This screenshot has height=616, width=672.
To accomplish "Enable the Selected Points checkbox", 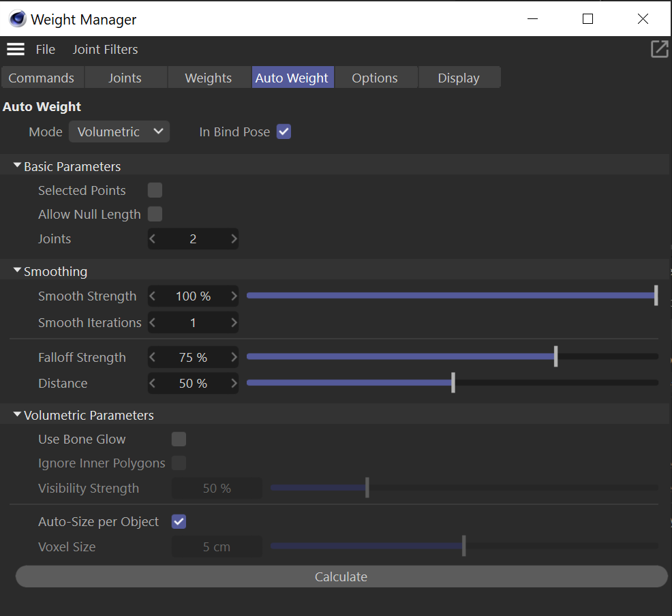I will [x=155, y=191].
